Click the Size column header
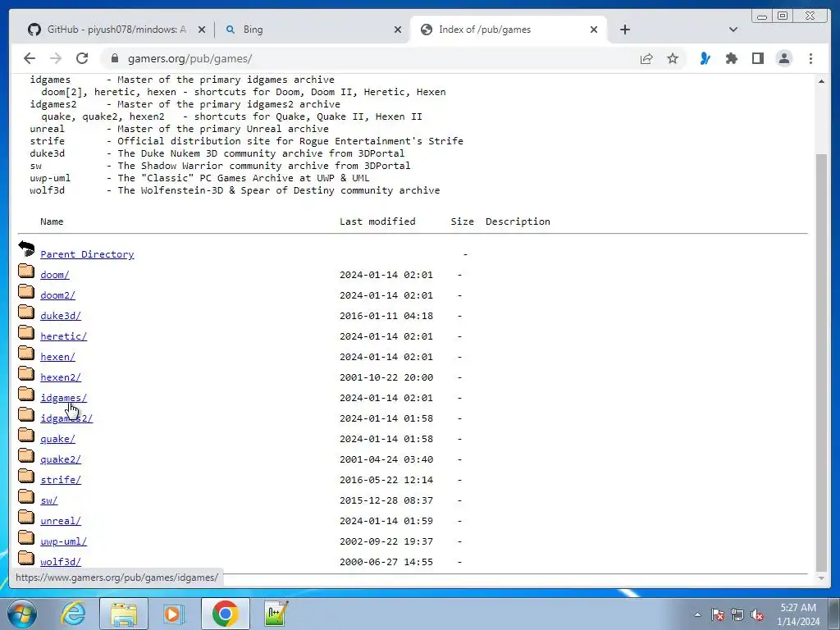Screen dimensions: 840x630 463,221
